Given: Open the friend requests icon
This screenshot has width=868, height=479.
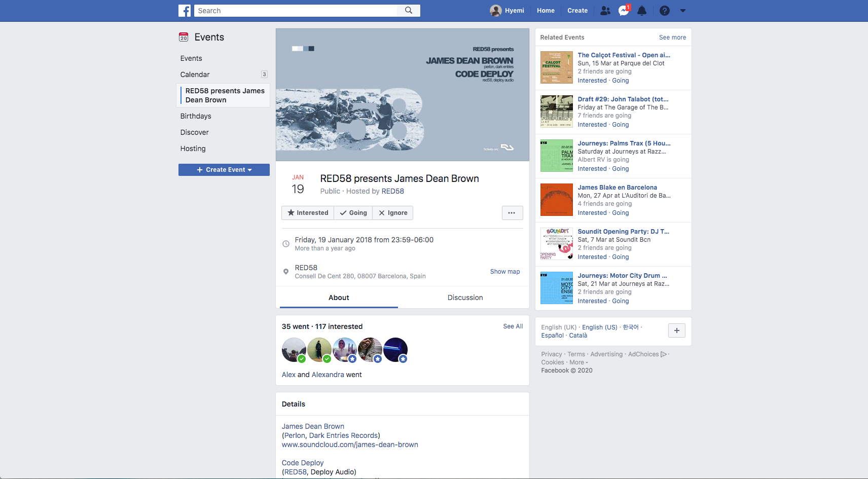Looking at the screenshot, I should 605,11.
